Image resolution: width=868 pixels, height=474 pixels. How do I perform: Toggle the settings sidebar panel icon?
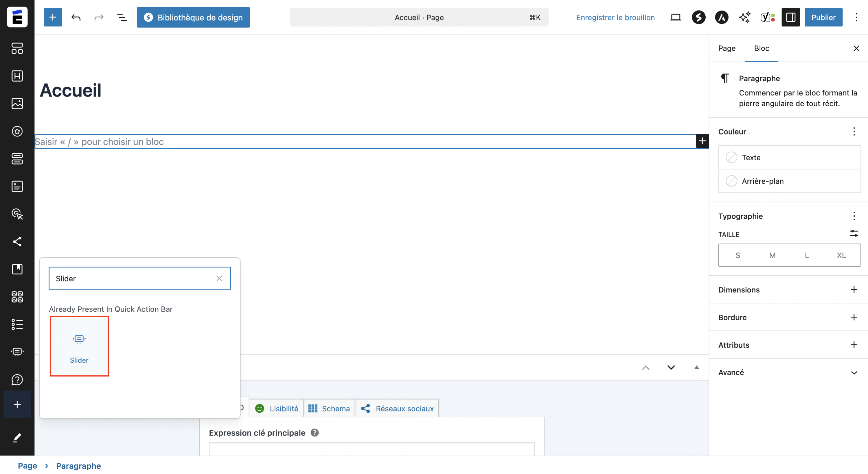(790, 17)
